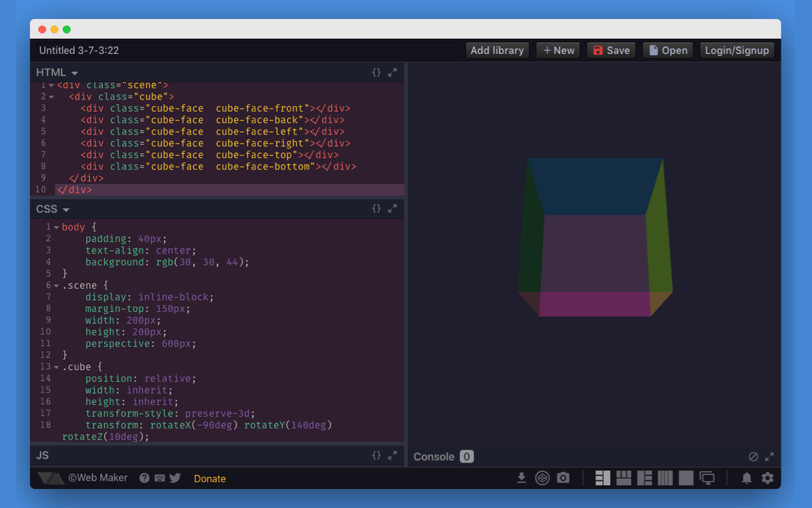Take a screenshot with the camera icon
This screenshot has width=812, height=508.
[x=563, y=478]
